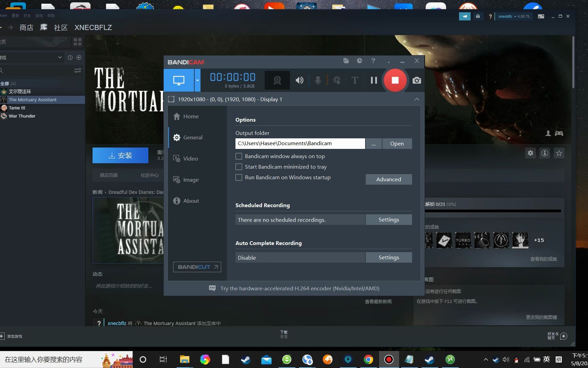Screen dimensions: 588x368
Task: Enable Run Bandicam on Windows startup
Action: (x=239, y=177)
